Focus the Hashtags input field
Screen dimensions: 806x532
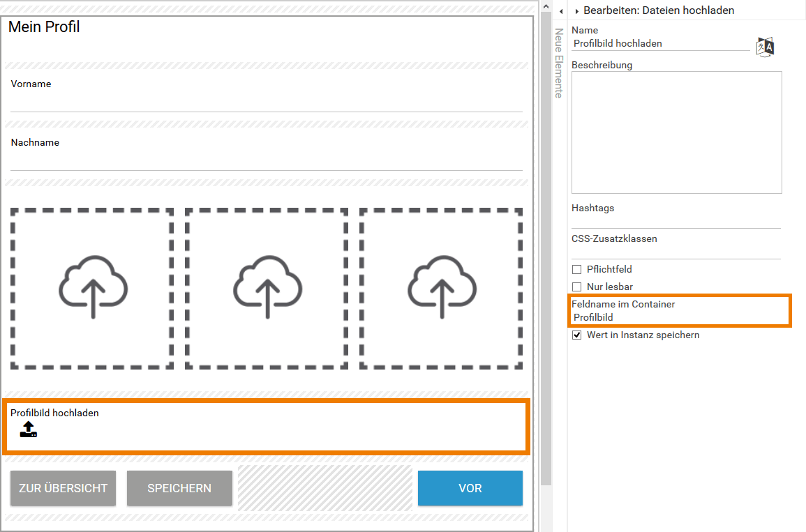coord(676,221)
